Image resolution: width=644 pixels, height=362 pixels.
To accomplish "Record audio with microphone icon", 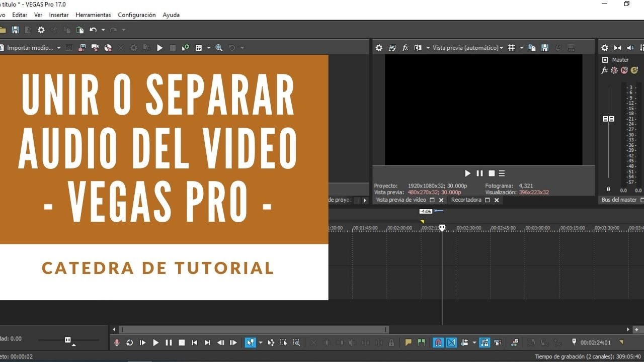I will [117, 342].
